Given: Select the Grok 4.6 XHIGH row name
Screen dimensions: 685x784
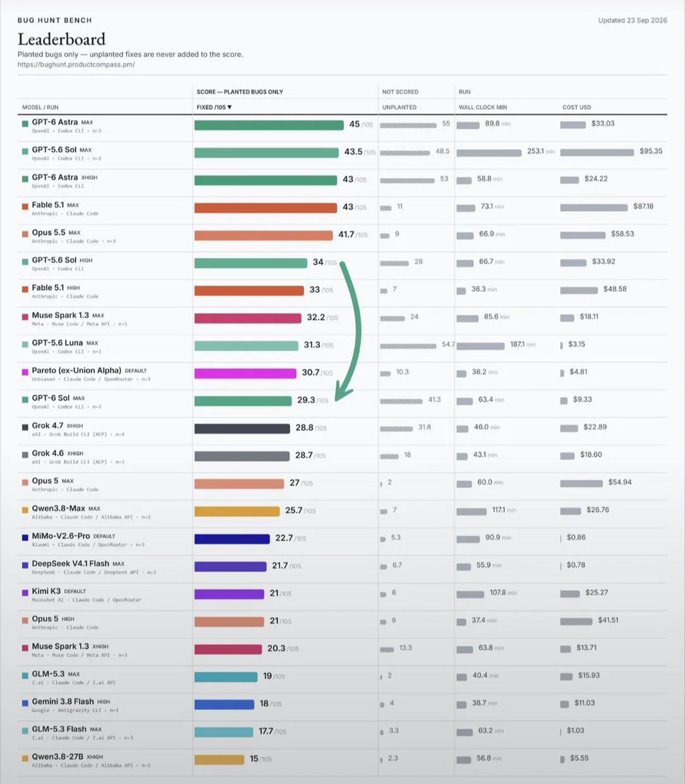Looking at the screenshot, I should (58, 453).
